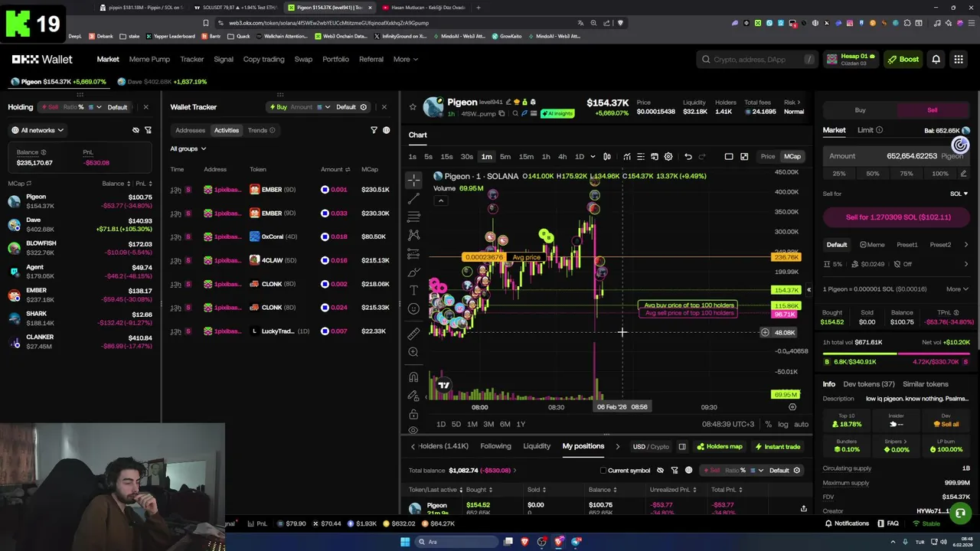Viewport: 980px width, 551px height.
Task: Check the Current symbol checkbox
Action: pyautogui.click(x=603, y=470)
